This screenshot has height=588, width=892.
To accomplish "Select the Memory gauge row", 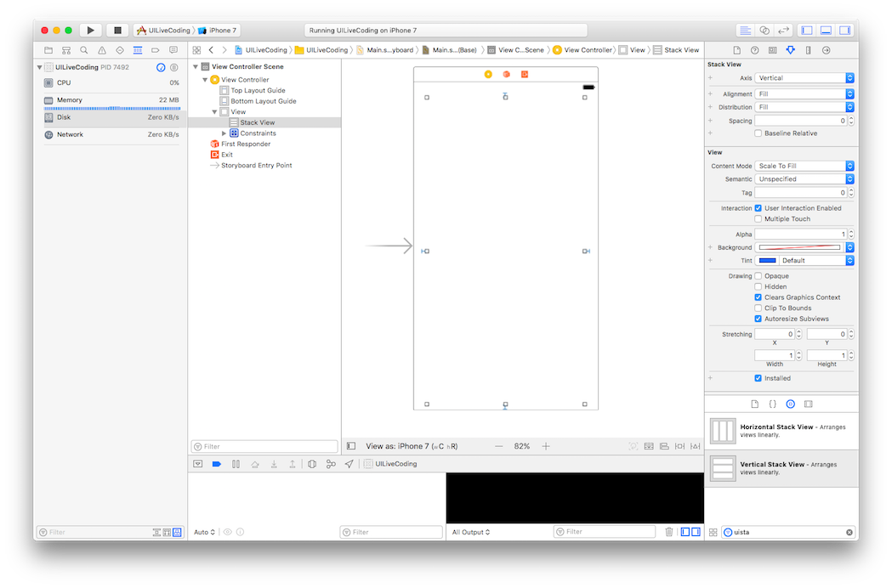I will (x=111, y=100).
